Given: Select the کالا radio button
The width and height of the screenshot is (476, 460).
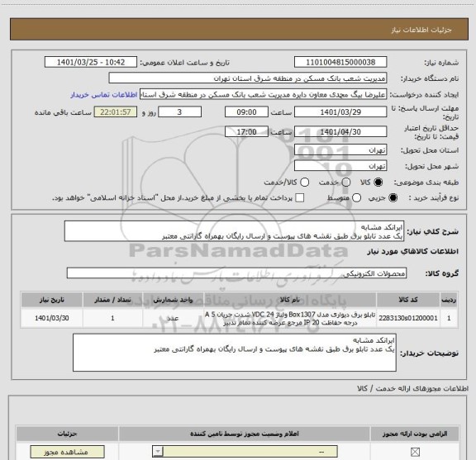Looking at the screenshot, I should pyautogui.click(x=378, y=182).
